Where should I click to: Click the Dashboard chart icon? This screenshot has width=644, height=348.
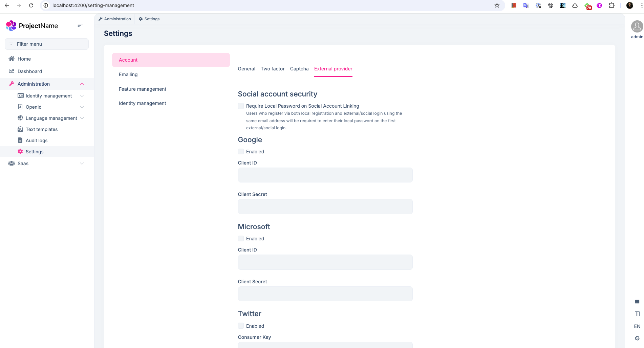coord(12,71)
